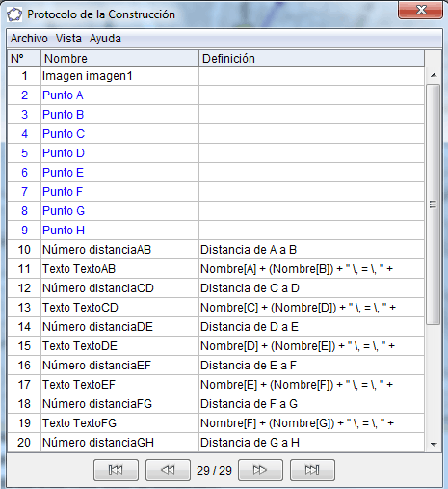Image resolution: width=448 pixels, height=489 pixels.
Task: Click the Definición column header
Action: tap(311, 59)
